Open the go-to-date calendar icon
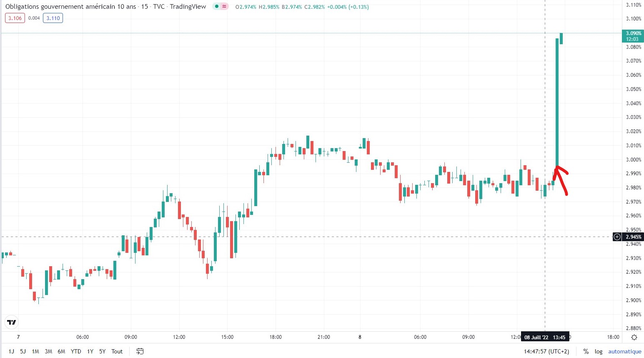Image resolution: width=644 pixels, height=358 pixels. point(140,351)
